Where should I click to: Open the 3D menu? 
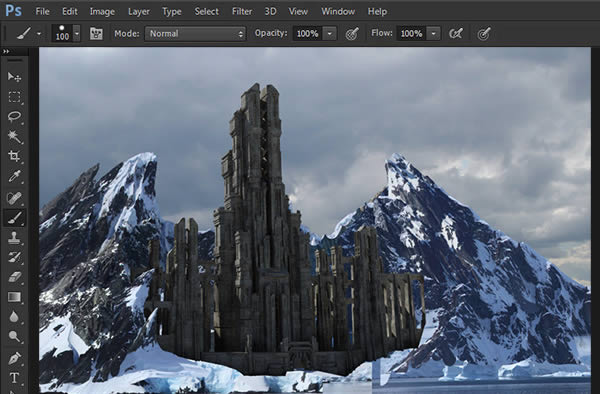click(270, 11)
